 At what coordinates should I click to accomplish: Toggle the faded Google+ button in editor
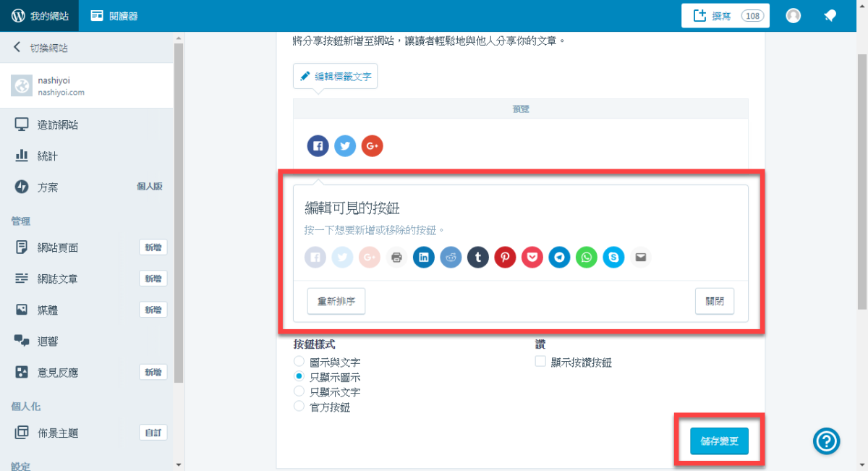[x=369, y=257]
